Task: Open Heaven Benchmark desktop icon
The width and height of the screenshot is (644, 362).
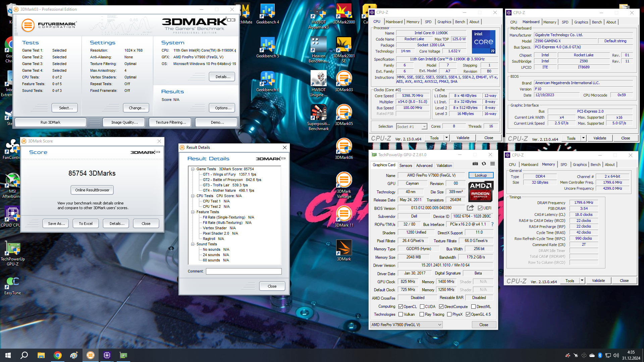Action: coord(318,50)
